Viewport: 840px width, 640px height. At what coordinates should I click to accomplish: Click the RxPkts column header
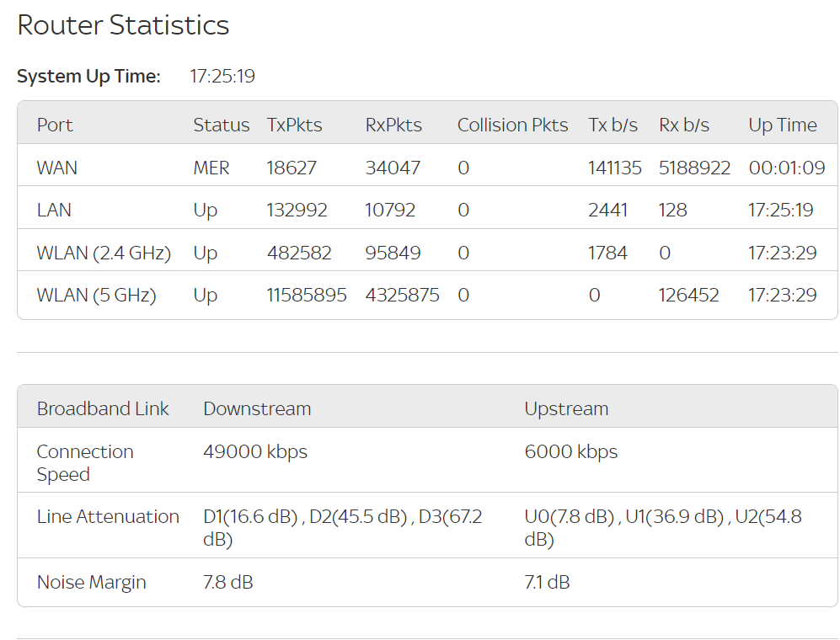(x=393, y=125)
